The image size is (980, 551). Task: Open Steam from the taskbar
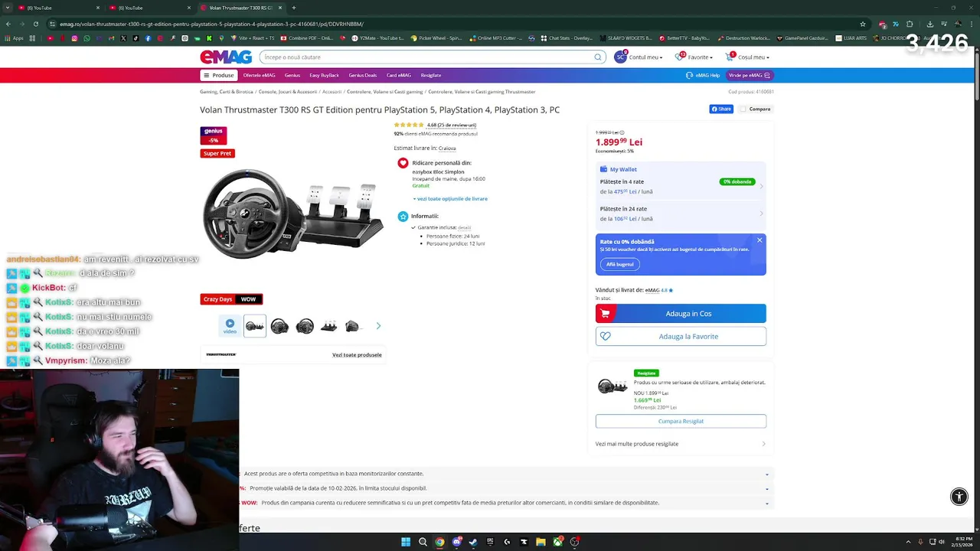[x=473, y=542]
